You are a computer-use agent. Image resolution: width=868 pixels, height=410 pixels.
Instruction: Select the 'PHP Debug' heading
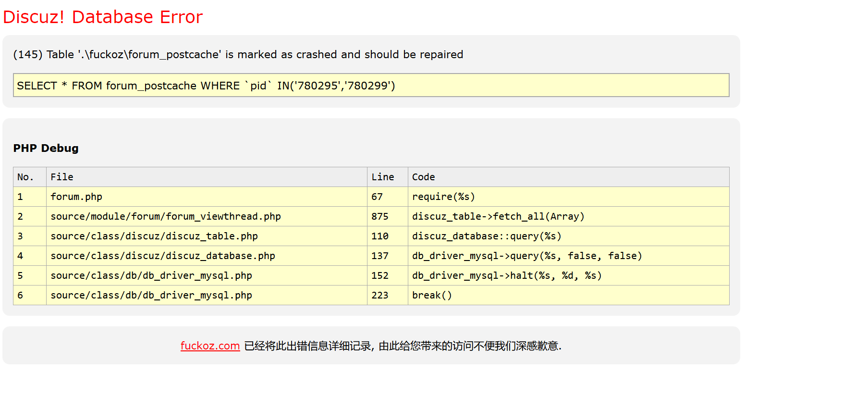click(46, 148)
